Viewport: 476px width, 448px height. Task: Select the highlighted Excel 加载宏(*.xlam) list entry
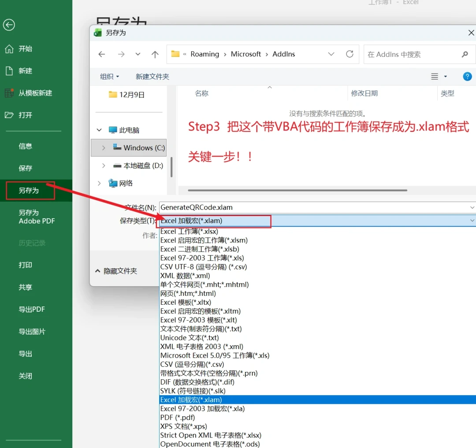point(317,399)
